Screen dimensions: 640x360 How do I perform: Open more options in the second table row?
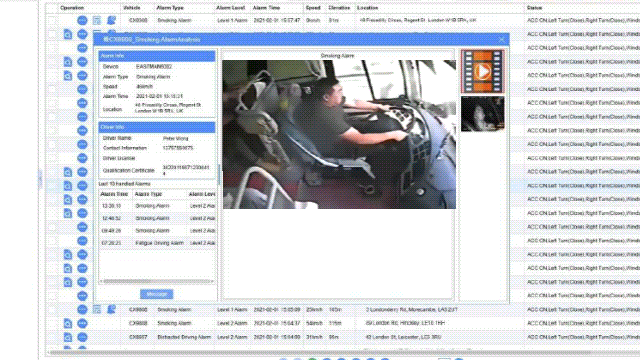82,34
